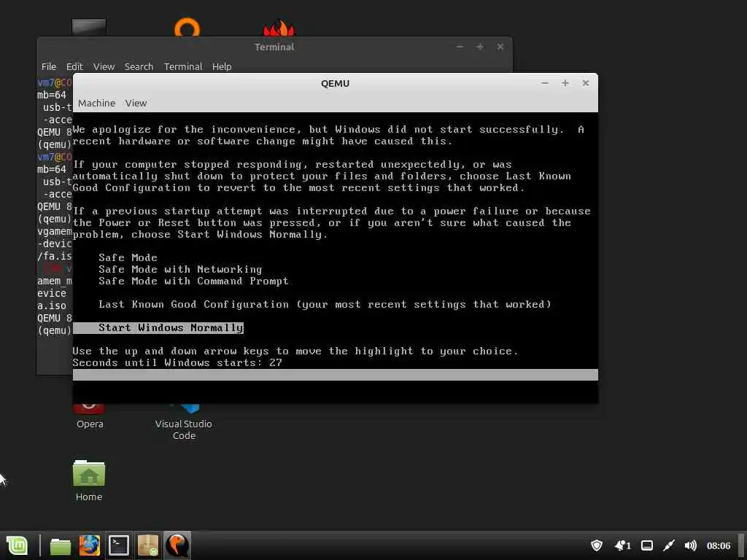The height and width of the screenshot is (560, 747).
Task: Click the Seconds until Windows starts countdown
Action: point(177,363)
